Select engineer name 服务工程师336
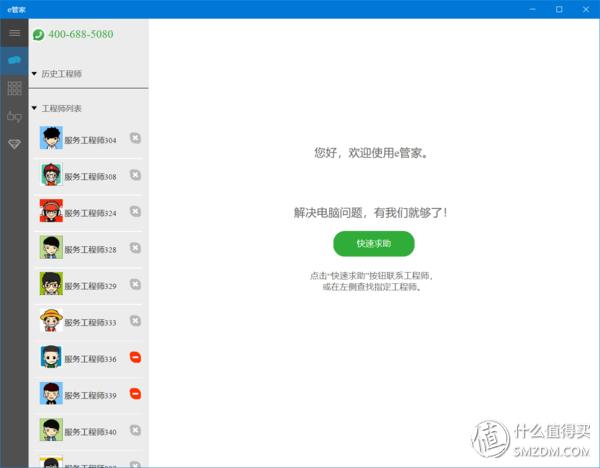This screenshot has height=468, width=600. click(90, 359)
